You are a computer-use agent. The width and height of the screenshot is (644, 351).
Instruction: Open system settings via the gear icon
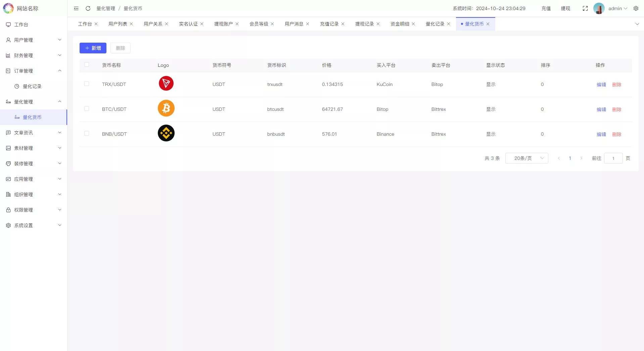tap(636, 8)
